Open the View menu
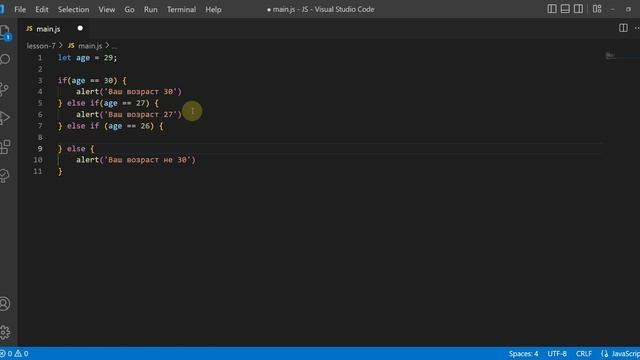 click(107, 9)
